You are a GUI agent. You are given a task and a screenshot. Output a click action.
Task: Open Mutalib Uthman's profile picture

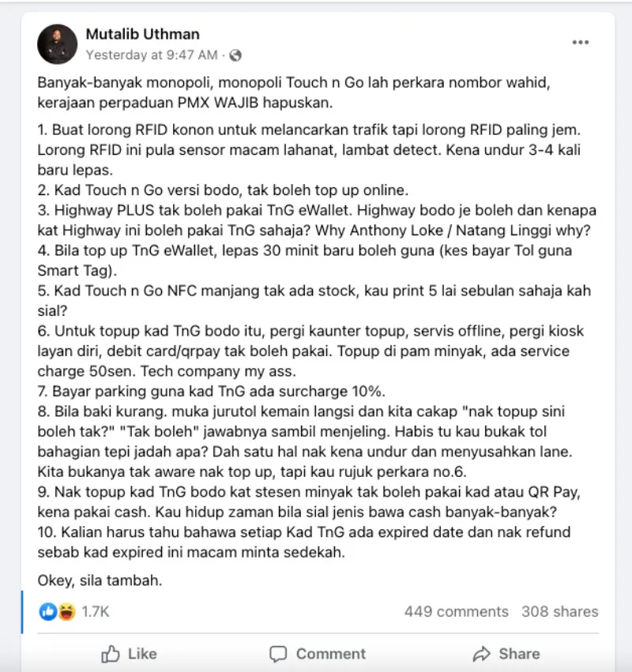[x=57, y=44]
